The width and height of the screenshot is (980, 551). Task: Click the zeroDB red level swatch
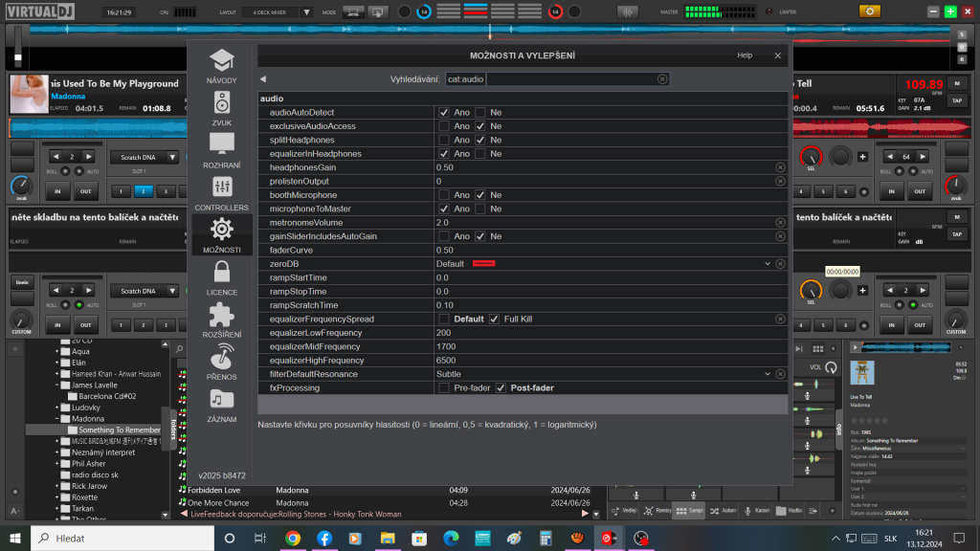pos(483,263)
